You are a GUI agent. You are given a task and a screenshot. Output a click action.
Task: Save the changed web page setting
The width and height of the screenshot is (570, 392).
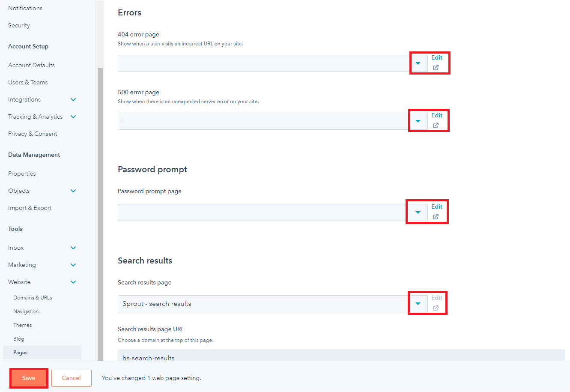pos(29,378)
